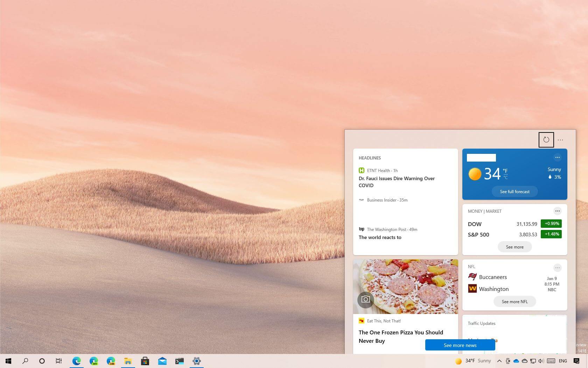This screenshot has height=368, width=588.
Task: Open the MONEY MARKET card options
Action: pos(558,211)
